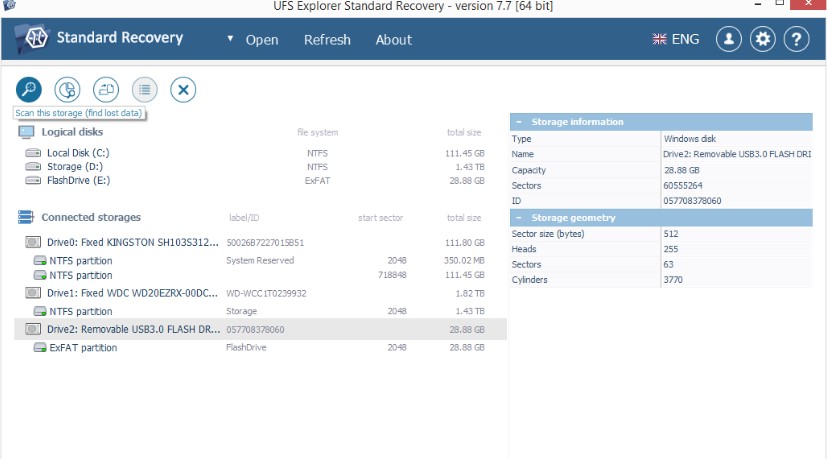The image size is (827, 459).
Task: Collapse the Storage geometry section
Action: (x=519, y=218)
